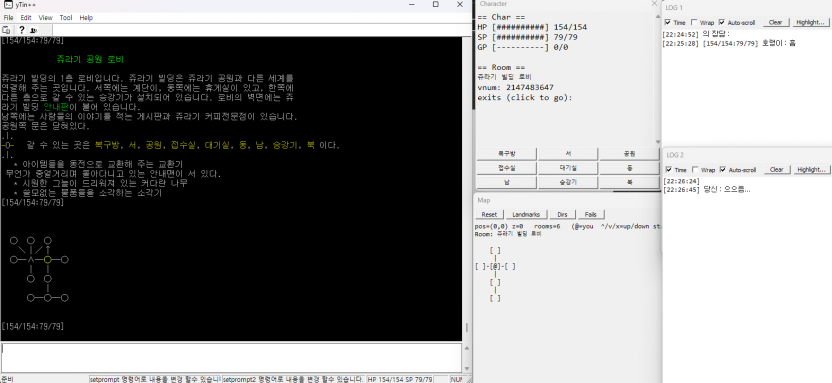Click the yellow current-room node in terminal map
This screenshot has width=832, height=383.
(48, 259)
